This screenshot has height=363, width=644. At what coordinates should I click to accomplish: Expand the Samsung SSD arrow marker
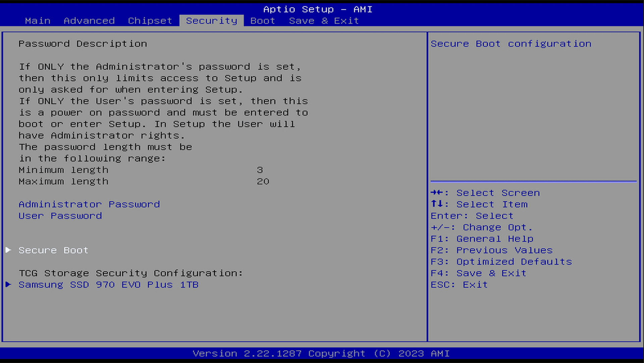9,284
